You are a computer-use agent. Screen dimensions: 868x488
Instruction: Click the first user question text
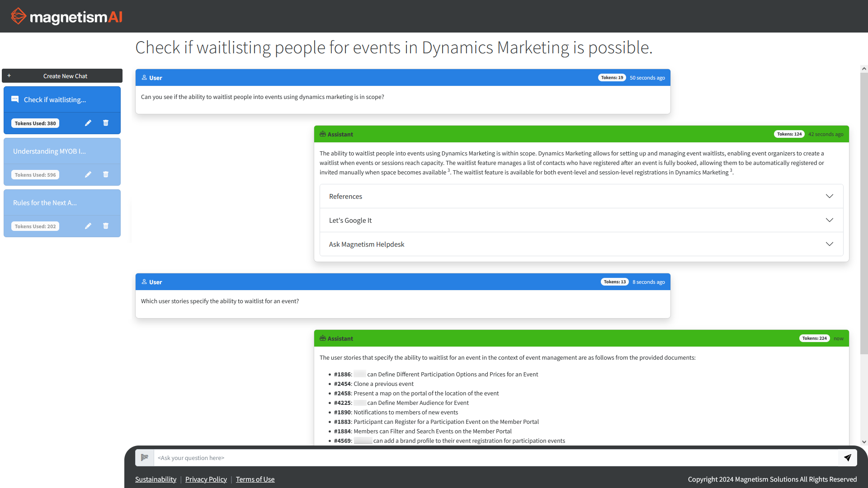tap(263, 97)
